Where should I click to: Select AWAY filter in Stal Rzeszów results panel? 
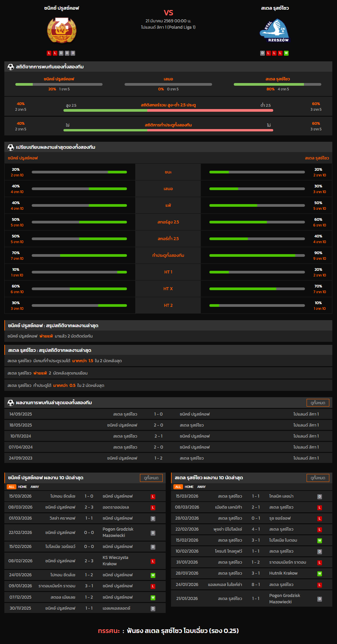click(201, 487)
